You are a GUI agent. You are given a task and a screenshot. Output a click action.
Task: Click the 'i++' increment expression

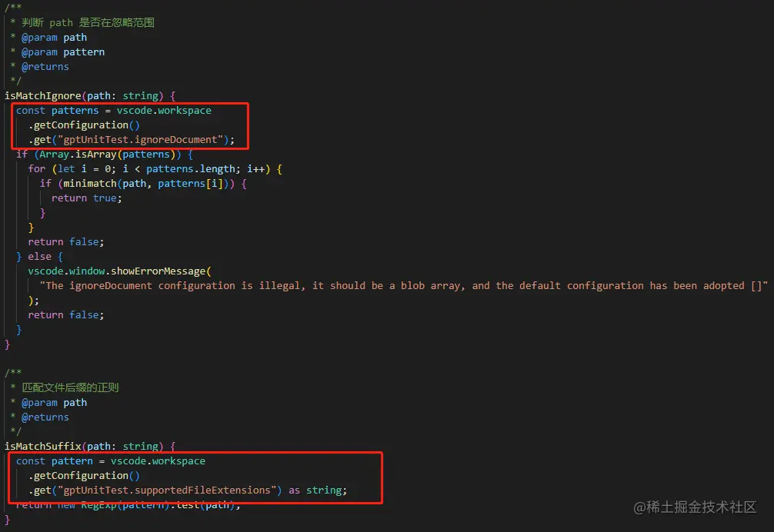point(255,168)
